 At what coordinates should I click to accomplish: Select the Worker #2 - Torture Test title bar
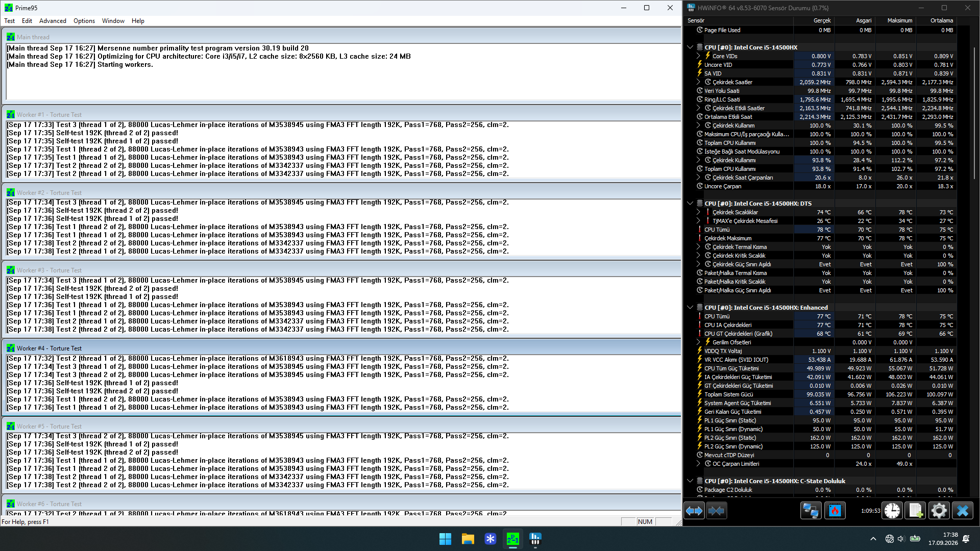click(x=342, y=193)
